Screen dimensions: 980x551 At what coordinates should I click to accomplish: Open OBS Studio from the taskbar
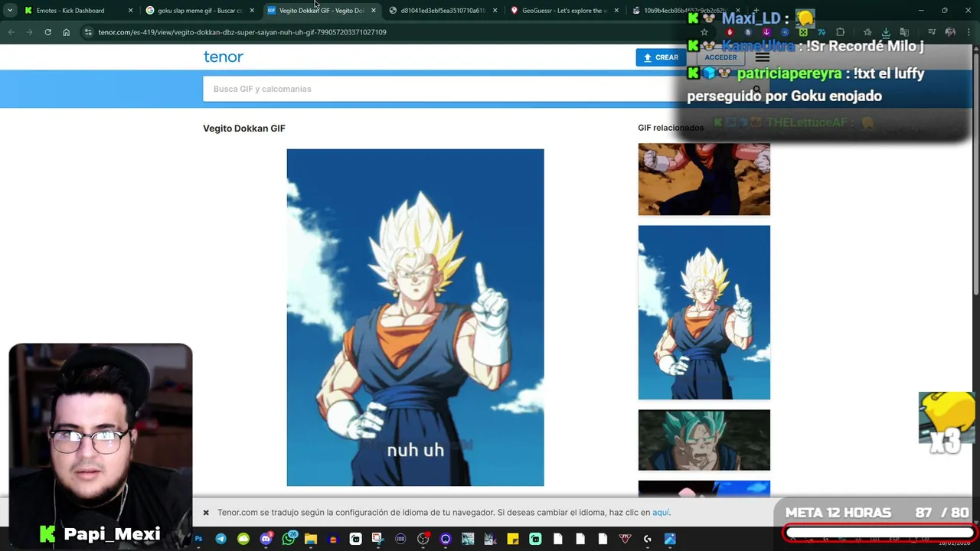423,539
